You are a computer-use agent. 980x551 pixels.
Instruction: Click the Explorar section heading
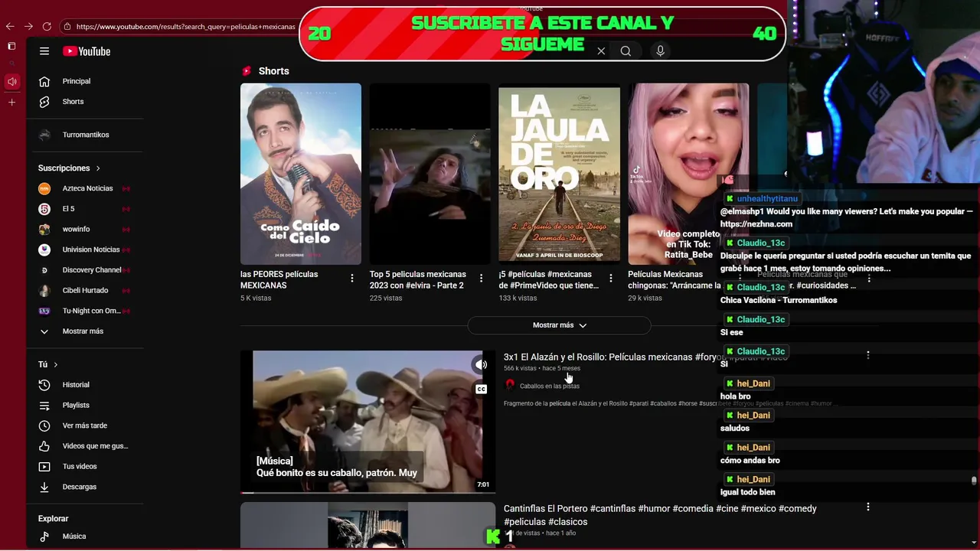(53, 519)
